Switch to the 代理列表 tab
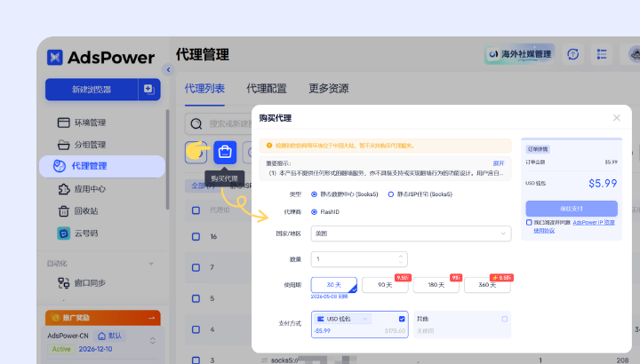Image resolution: width=640 pixels, height=364 pixels. tap(204, 89)
